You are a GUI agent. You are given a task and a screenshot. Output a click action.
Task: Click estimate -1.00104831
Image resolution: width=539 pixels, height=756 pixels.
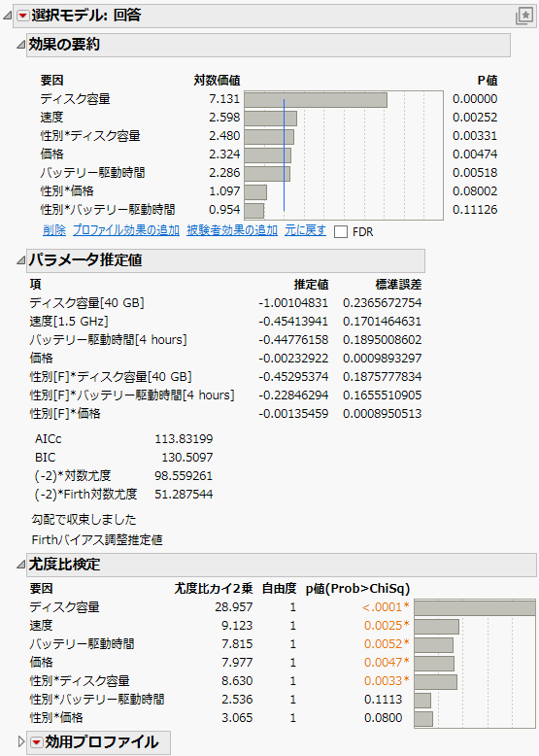293,303
